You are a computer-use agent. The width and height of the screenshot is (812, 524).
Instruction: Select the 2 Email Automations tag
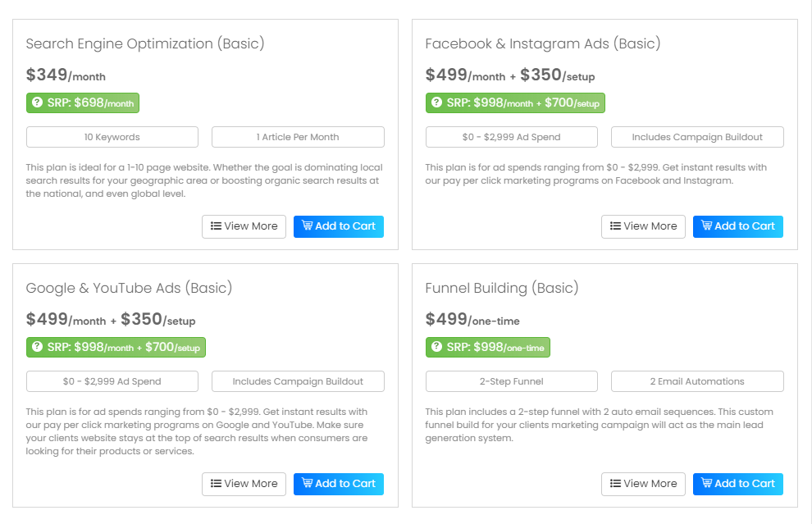tap(697, 381)
